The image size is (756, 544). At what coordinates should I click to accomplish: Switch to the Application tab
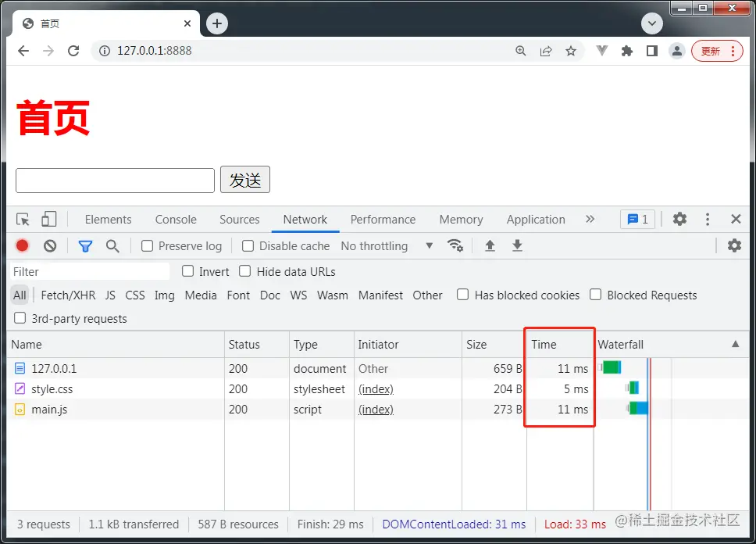coord(536,220)
